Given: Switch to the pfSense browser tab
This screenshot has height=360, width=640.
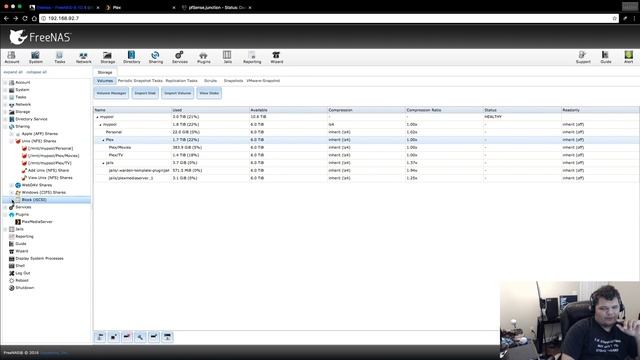Looking at the screenshot, I should pyautogui.click(x=216, y=7).
